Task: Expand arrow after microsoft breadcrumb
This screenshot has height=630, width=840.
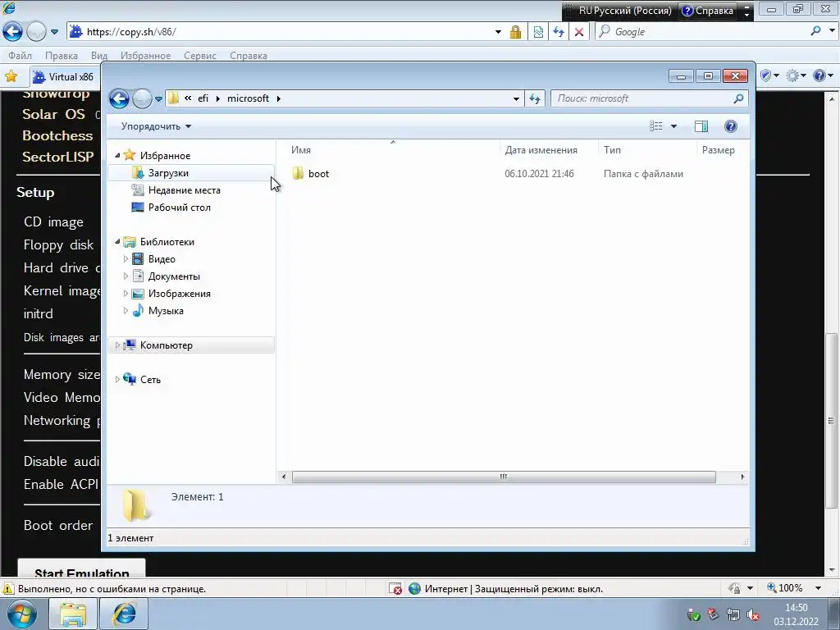Action: pos(279,98)
